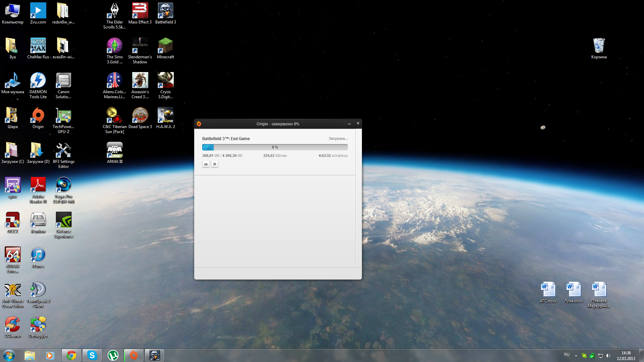
Task: Select the C&C Tiberian Sun Pack icon
Action: point(114,121)
